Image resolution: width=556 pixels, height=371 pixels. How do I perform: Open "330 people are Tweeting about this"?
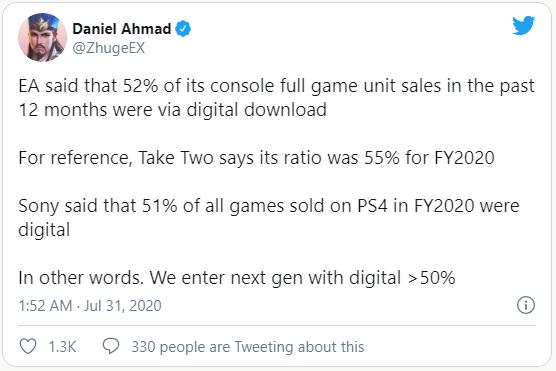click(248, 347)
